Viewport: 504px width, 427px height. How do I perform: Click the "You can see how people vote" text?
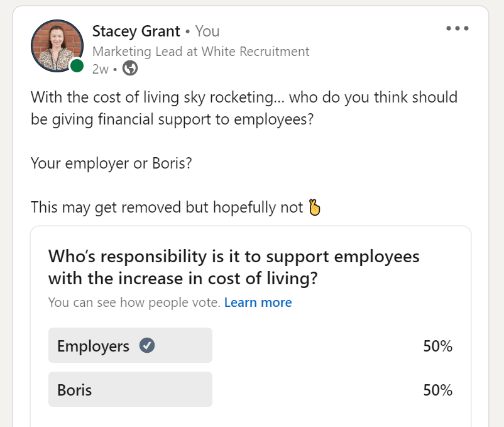134,302
